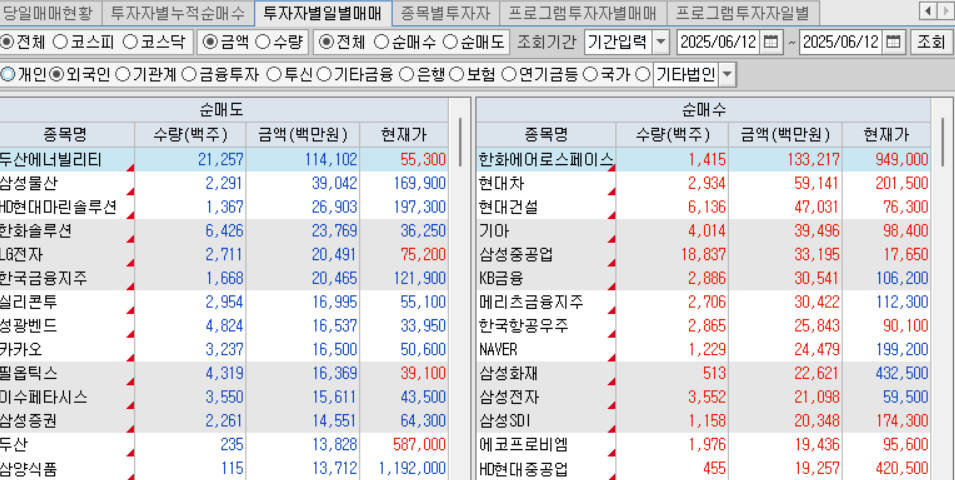The image size is (955, 480).
Task: Select the 코스피 radio button
Action: pos(60,41)
